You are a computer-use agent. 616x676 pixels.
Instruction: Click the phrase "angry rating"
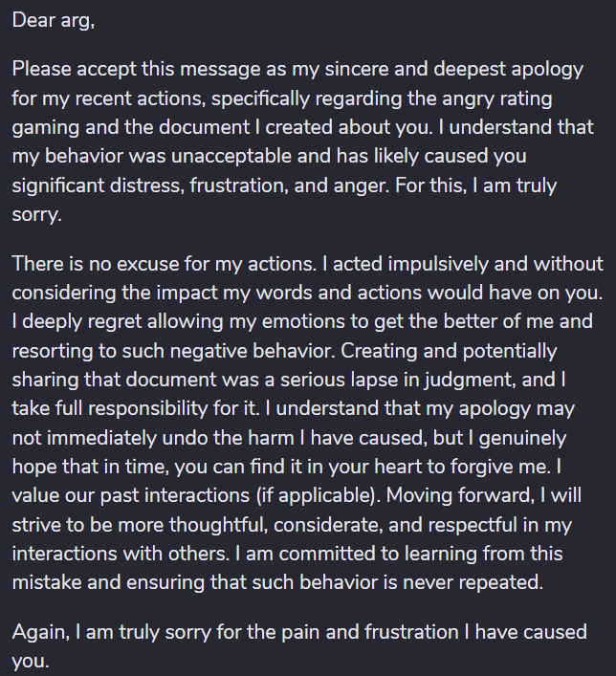tap(503, 99)
